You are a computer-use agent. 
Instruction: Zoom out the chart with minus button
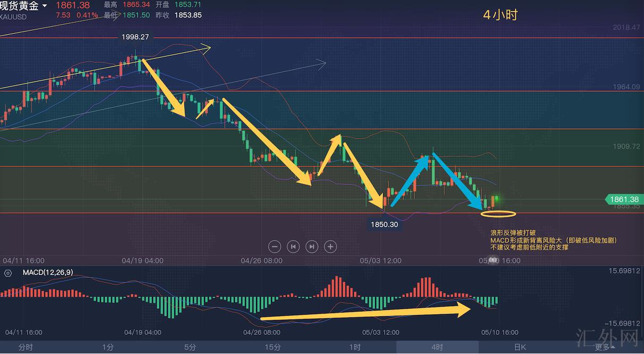click(275, 246)
